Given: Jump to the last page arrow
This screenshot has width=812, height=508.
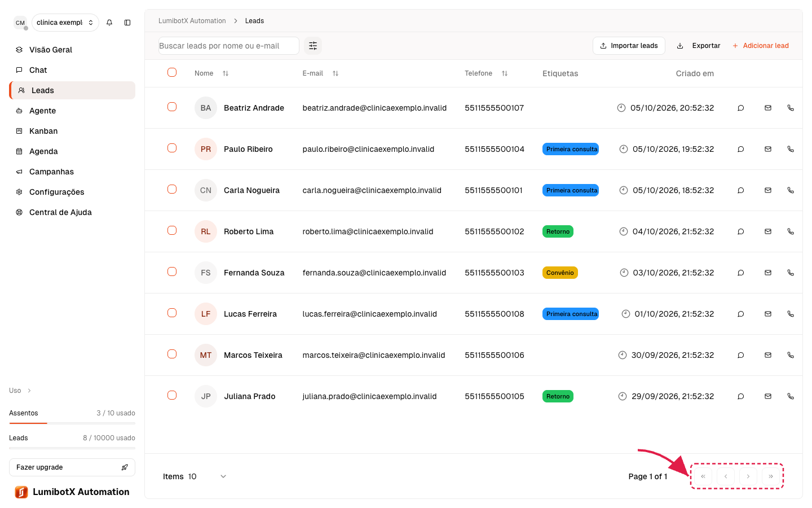Looking at the screenshot, I should coord(771,476).
